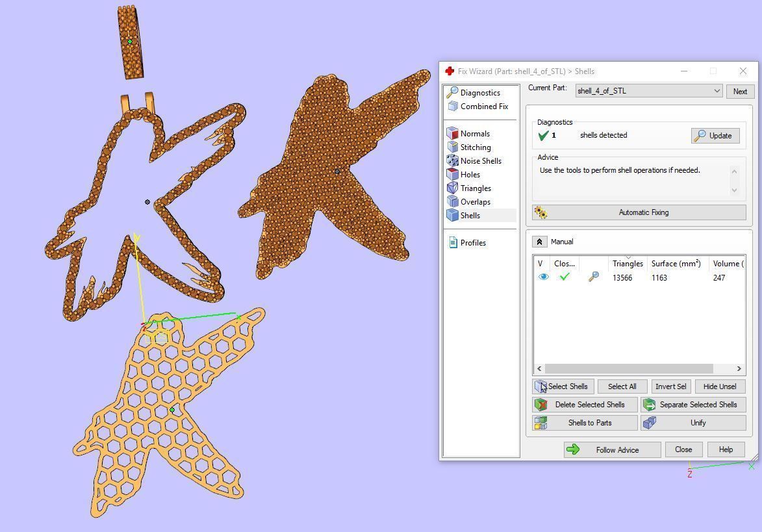Select the surface value 1163 cell

[x=659, y=277]
